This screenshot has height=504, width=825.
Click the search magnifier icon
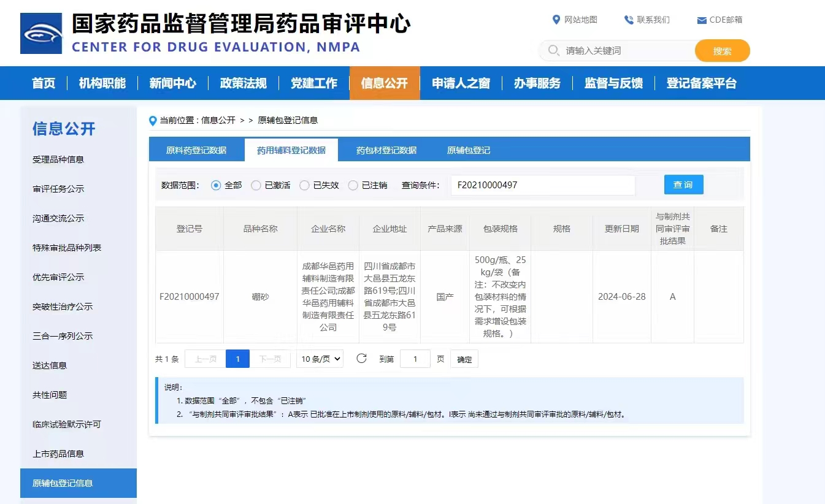(x=553, y=50)
